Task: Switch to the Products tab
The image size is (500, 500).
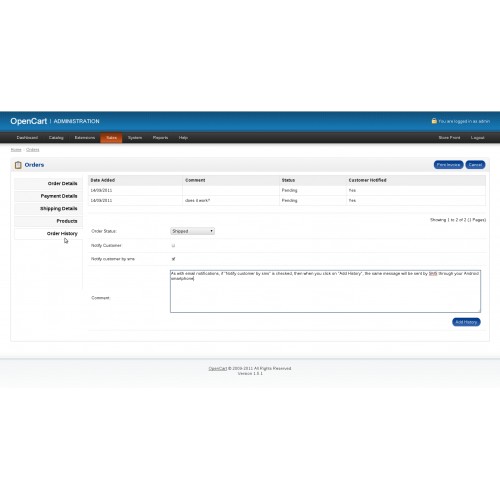Action: 48,221
